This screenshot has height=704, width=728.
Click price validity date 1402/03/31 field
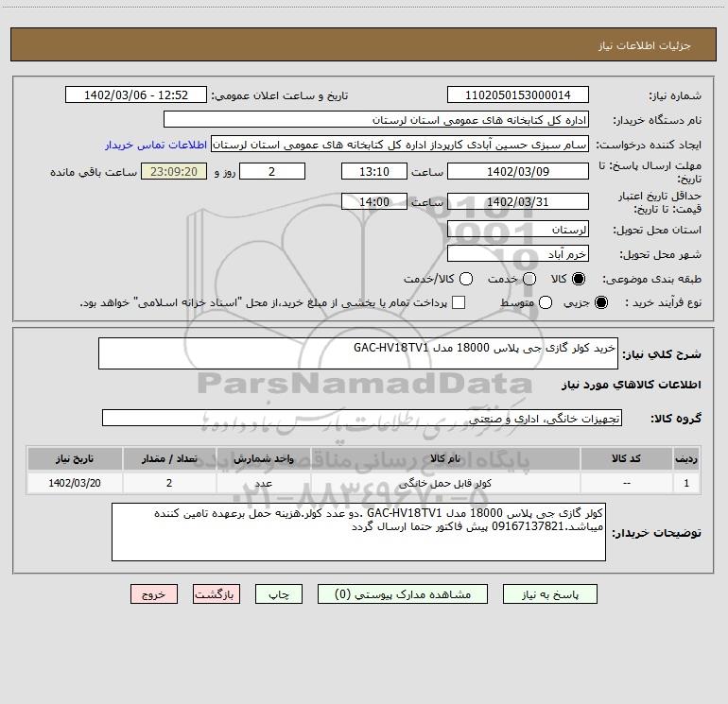point(518,201)
